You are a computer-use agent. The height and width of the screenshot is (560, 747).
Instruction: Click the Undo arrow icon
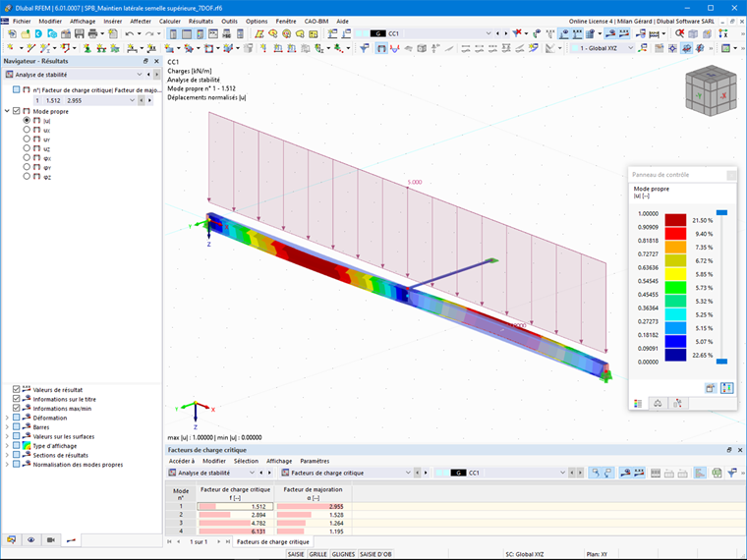coord(129,33)
